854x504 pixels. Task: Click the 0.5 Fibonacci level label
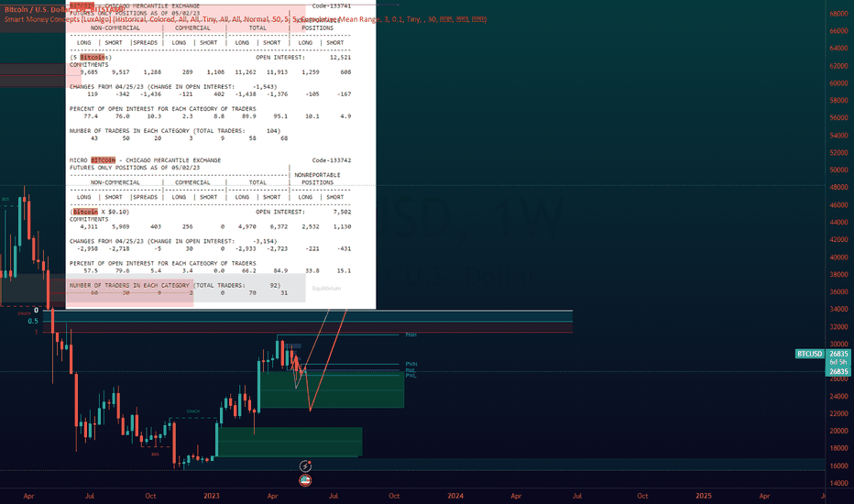coord(33,321)
